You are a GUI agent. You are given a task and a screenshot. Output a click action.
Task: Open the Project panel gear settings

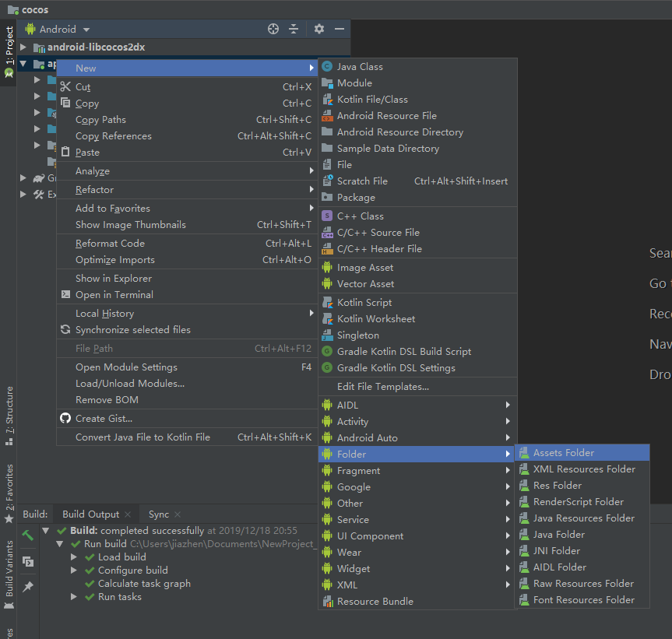pos(319,29)
